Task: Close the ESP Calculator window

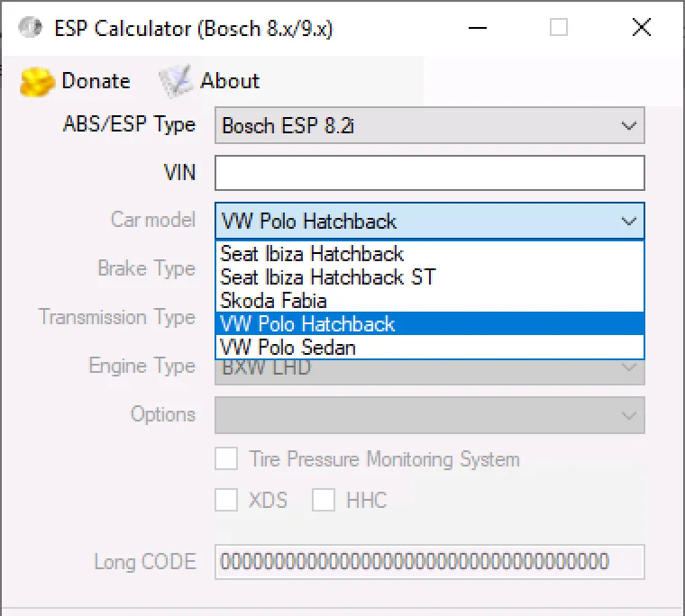Action: [642, 28]
